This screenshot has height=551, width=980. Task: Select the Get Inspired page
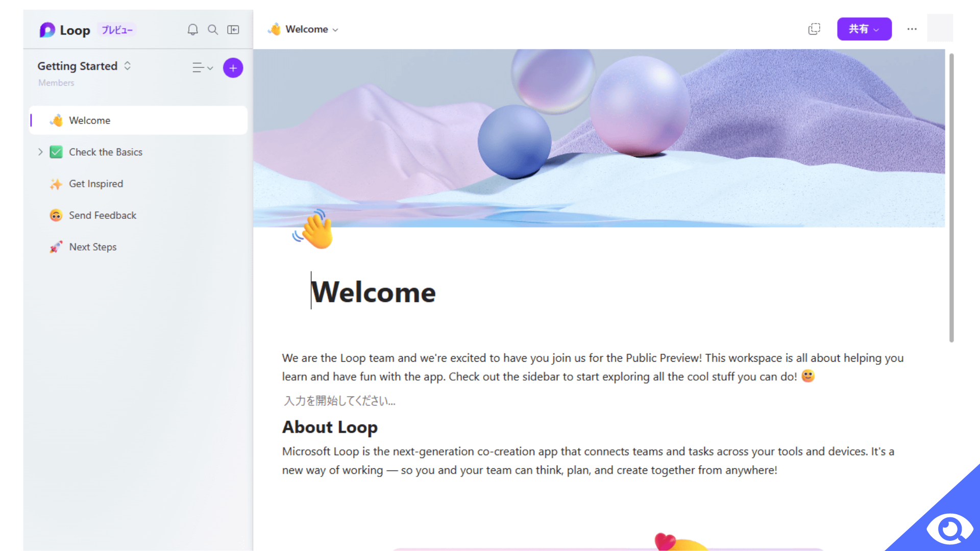click(x=95, y=183)
